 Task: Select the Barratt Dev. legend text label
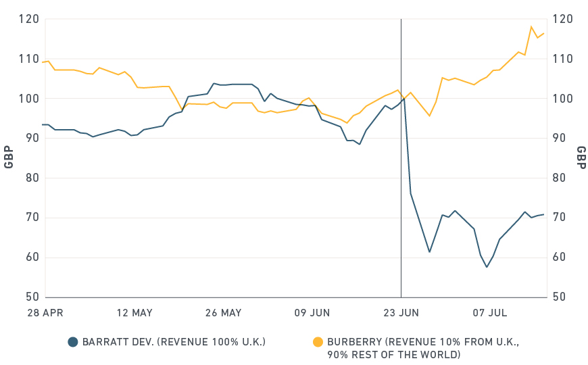pos(174,342)
